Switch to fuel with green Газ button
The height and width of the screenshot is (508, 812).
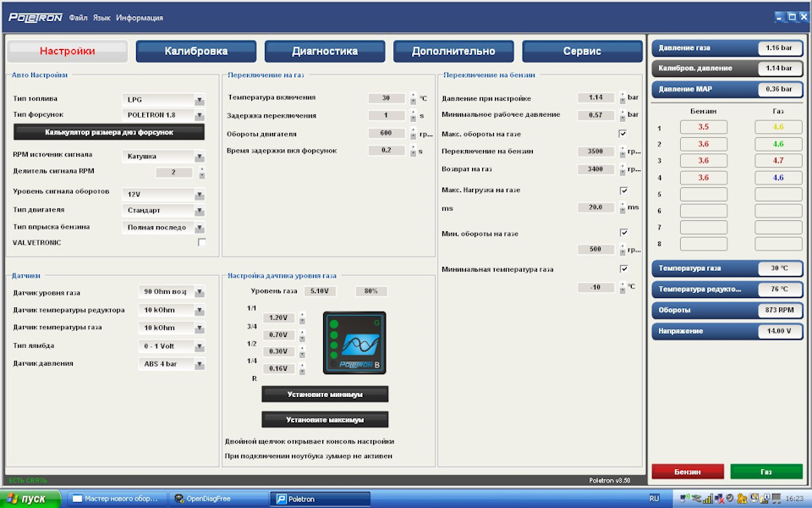[x=766, y=472]
